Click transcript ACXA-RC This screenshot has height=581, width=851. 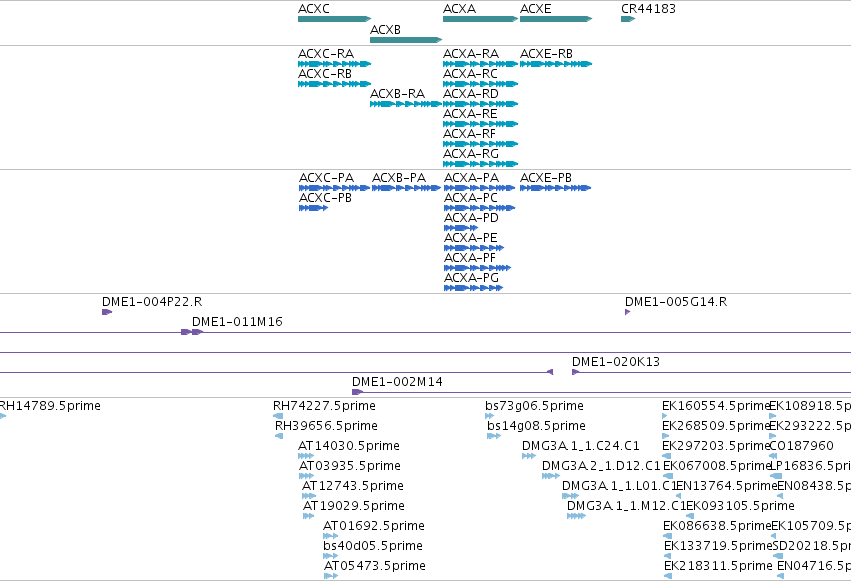[480, 84]
